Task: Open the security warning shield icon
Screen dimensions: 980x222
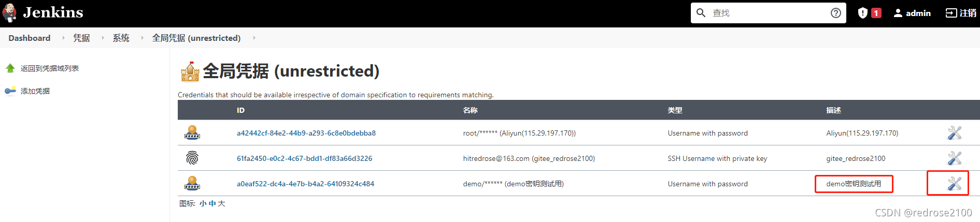Action: (x=862, y=13)
